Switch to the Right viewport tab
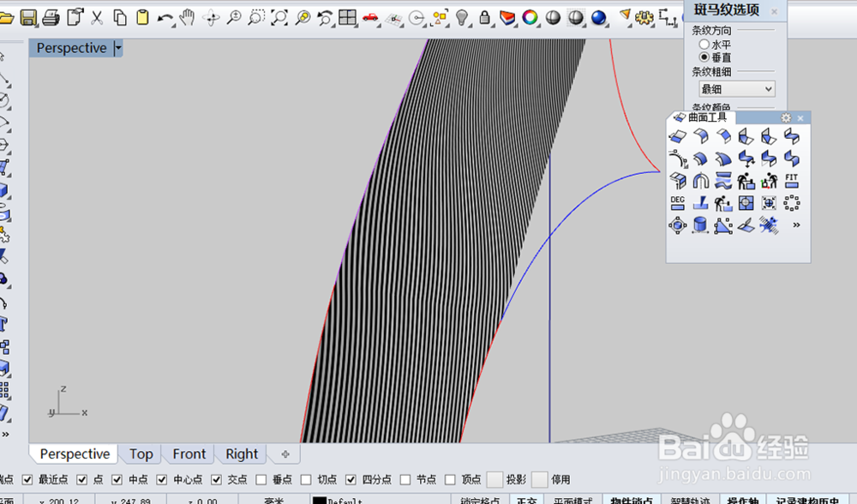 point(242,454)
